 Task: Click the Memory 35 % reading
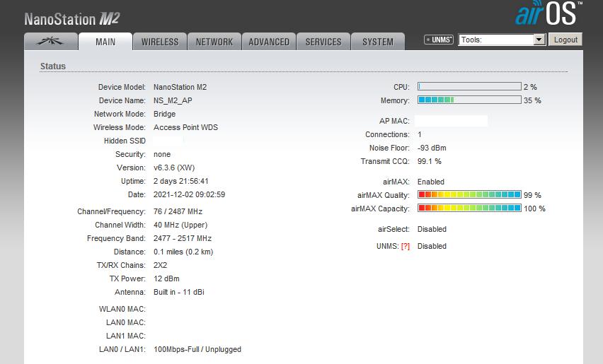[x=532, y=100]
